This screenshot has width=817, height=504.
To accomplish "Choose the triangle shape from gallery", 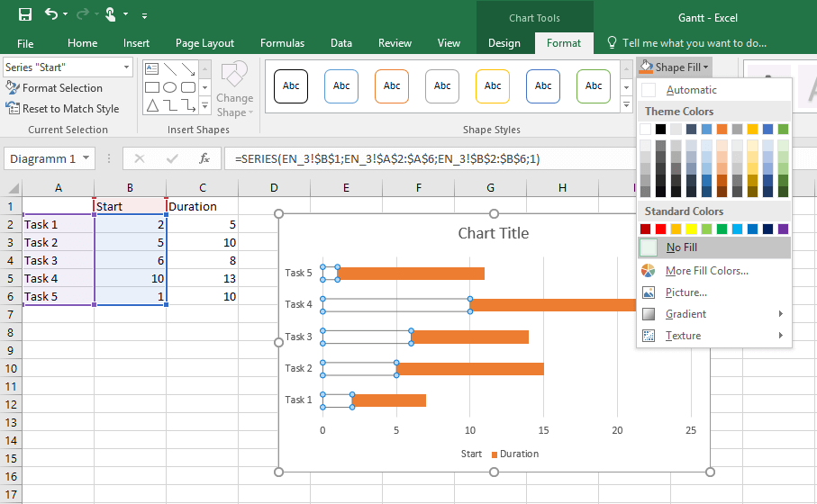I will coord(152,105).
